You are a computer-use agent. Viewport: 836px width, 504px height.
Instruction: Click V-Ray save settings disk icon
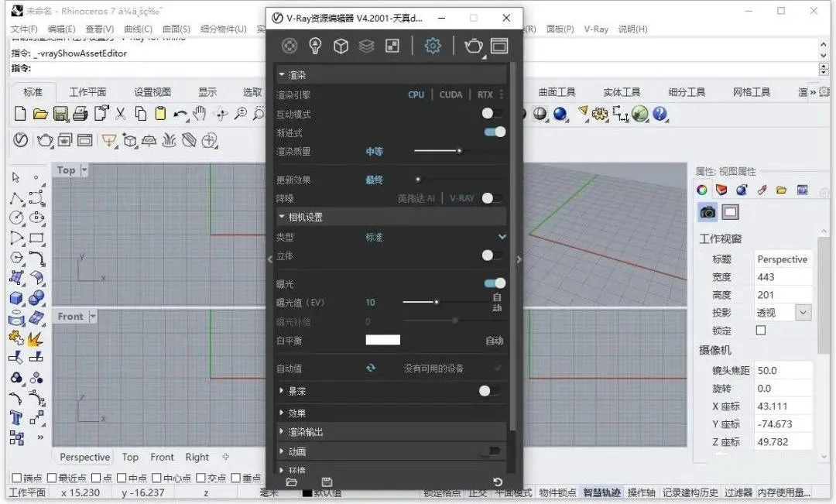coord(327,482)
